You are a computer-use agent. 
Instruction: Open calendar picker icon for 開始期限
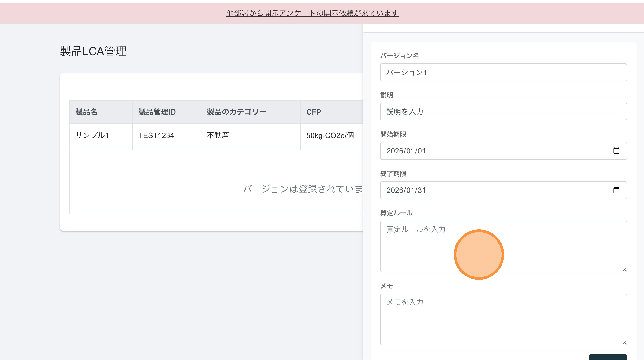(x=616, y=151)
